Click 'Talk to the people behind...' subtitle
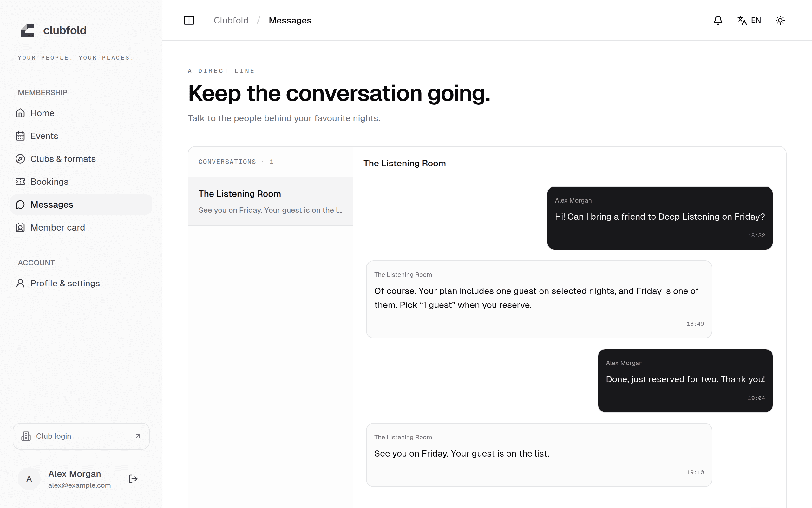812x508 pixels. 284,118
